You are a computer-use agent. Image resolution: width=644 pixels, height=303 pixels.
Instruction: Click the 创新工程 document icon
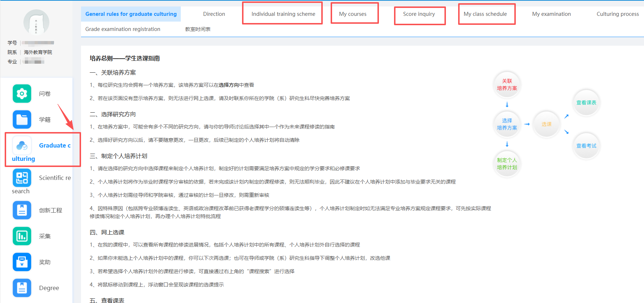pos(22,210)
